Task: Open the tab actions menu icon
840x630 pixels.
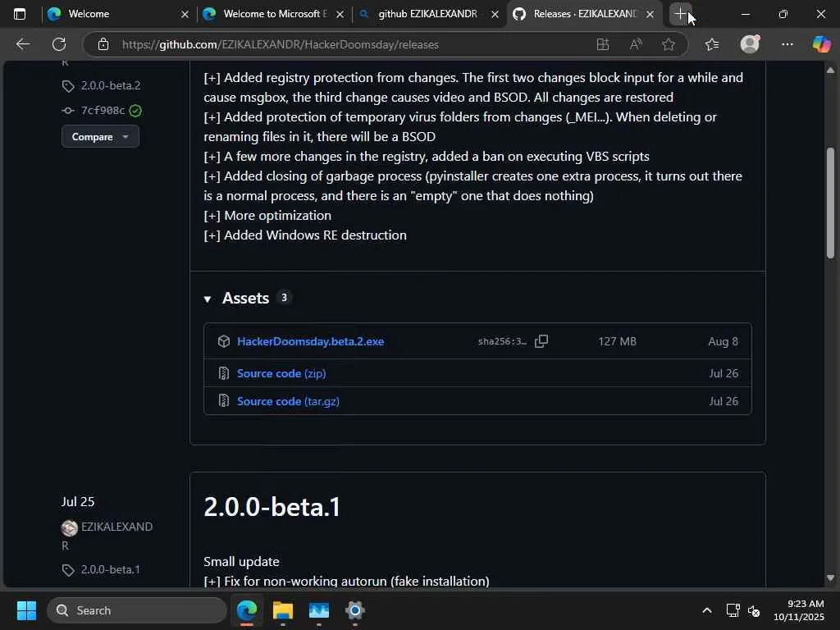Action: coord(20,14)
